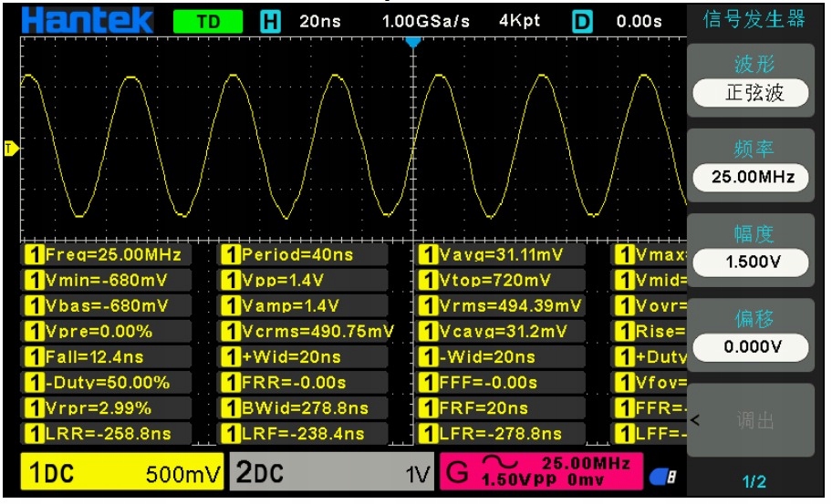The height and width of the screenshot is (504, 832).
Task: Select the Fall=12.4ns measurement
Action: pyautogui.click(x=106, y=357)
